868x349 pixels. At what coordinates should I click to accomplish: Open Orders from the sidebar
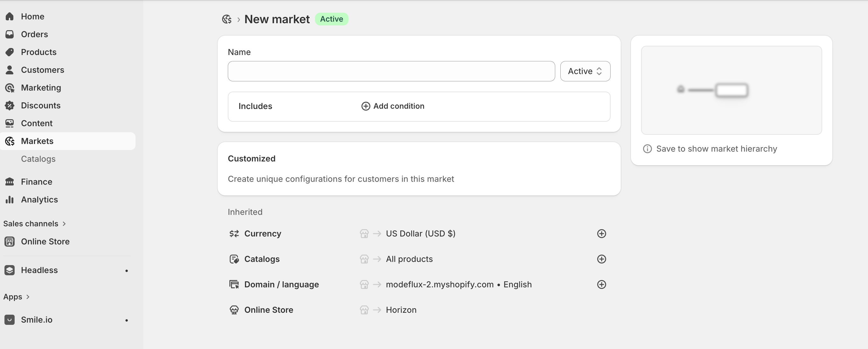point(34,34)
